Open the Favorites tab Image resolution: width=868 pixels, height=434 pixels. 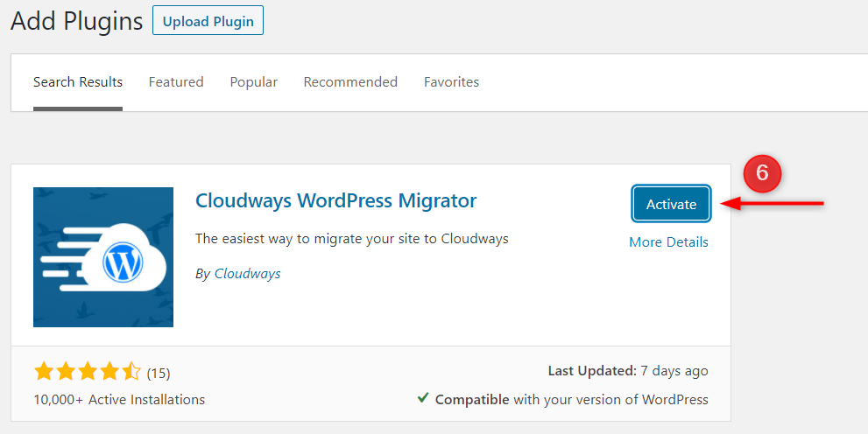point(451,82)
